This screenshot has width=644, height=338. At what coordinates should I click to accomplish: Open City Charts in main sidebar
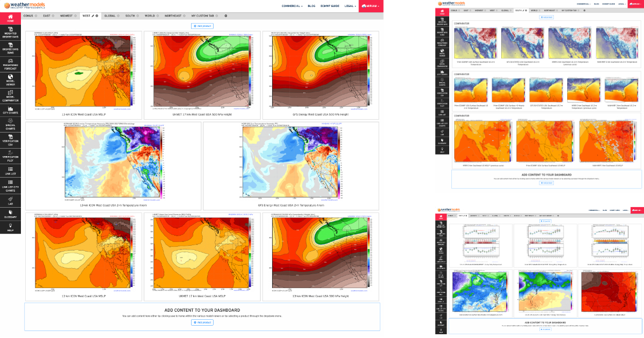point(10,112)
